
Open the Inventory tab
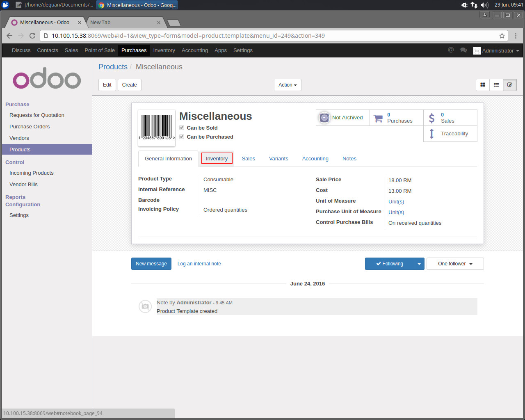(217, 159)
